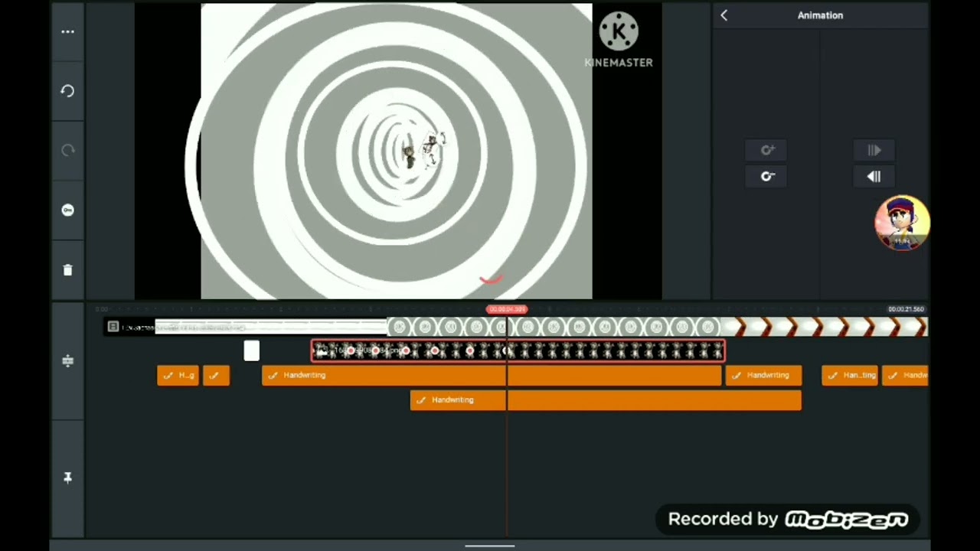
Task: Select the 'Han...ting' handwriting clip
Action: (850, 375)
